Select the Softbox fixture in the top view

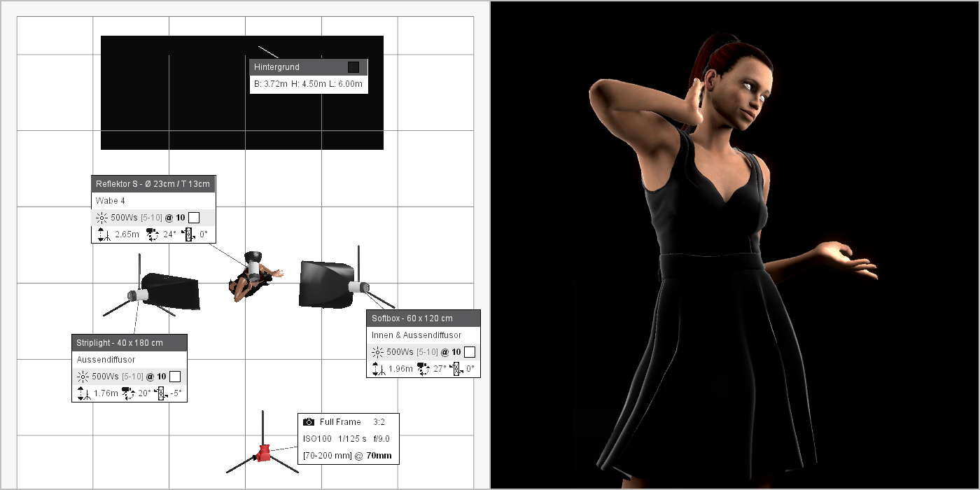[325, 283]
